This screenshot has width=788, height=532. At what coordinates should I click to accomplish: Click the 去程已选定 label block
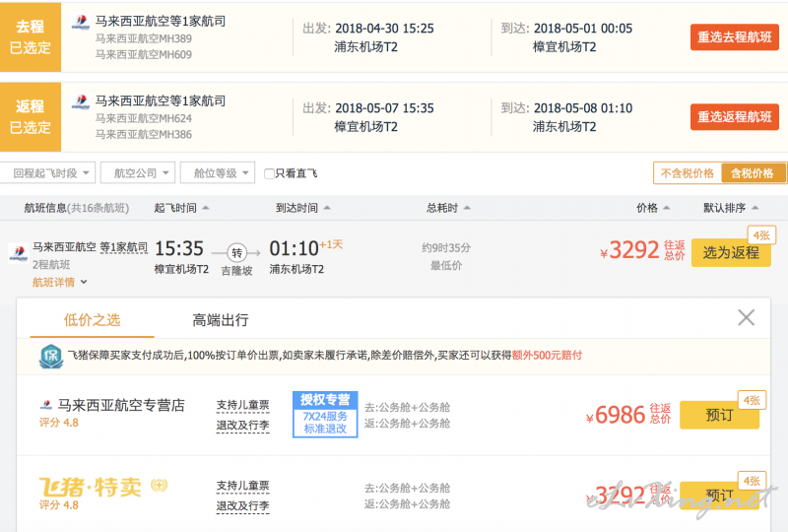pos(31,37)
